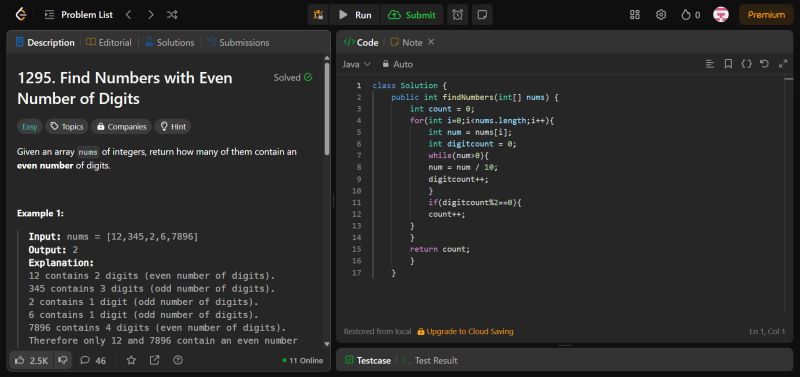Open the Problem List panel

coord(79,15)
